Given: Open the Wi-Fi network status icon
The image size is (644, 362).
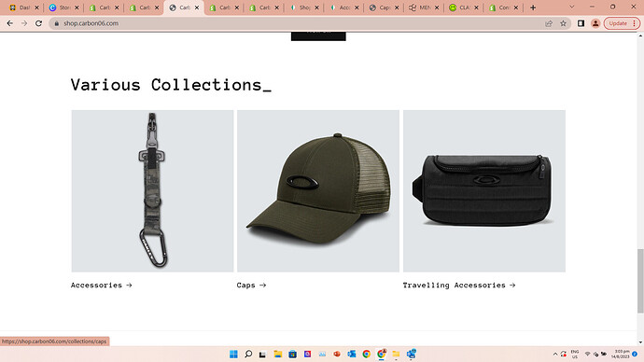Looking at the screenshot, I should tap(587, 354).
